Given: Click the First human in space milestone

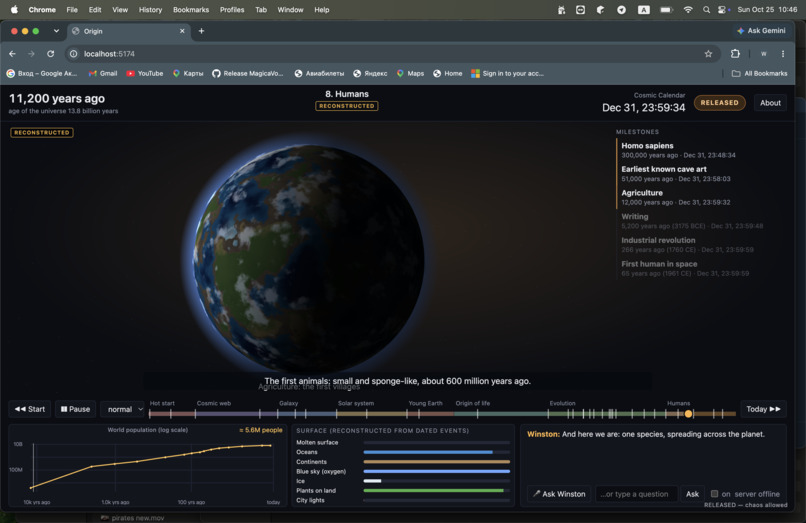Looking at the screenshot, I should coord(685,268).
